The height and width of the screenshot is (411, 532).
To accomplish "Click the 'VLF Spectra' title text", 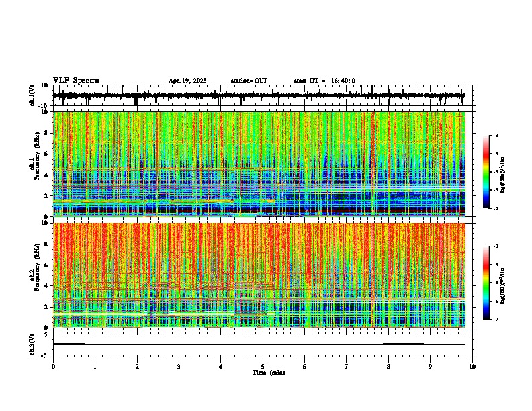I will 76,81.
